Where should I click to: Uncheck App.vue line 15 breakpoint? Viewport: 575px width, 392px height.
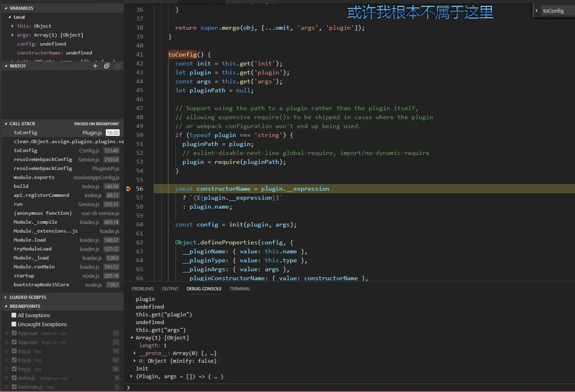click(14, 333)
